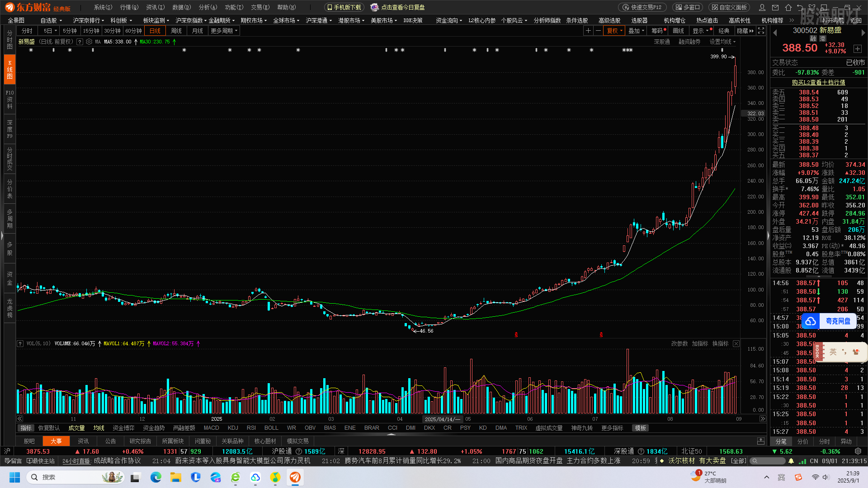Open Microsoft Edge from taskbar
This screenshot has width=868, height=488.
[x=156, y=477]
